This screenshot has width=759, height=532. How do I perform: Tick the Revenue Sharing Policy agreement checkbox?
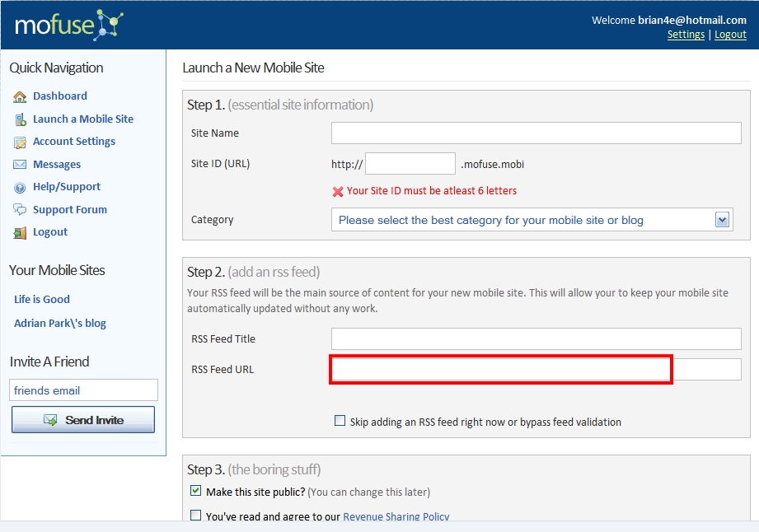[x=195, y=515]
